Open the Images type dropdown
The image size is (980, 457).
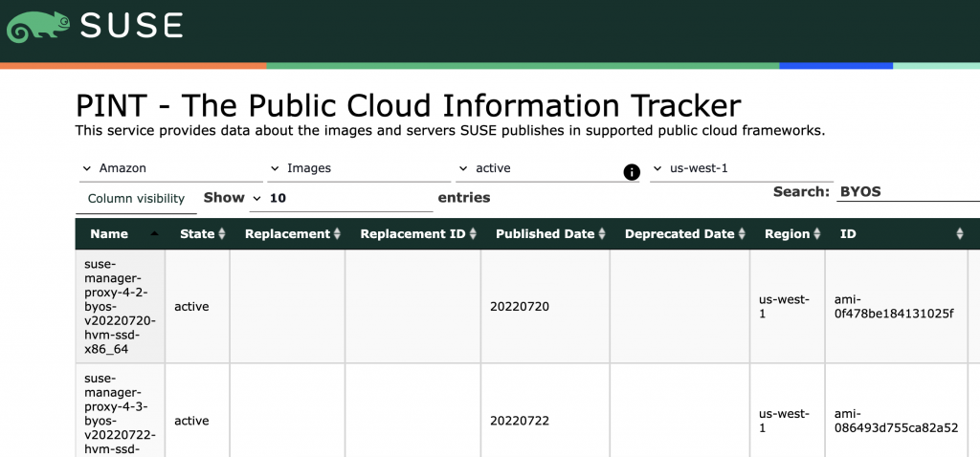click(x=360, y=168)
